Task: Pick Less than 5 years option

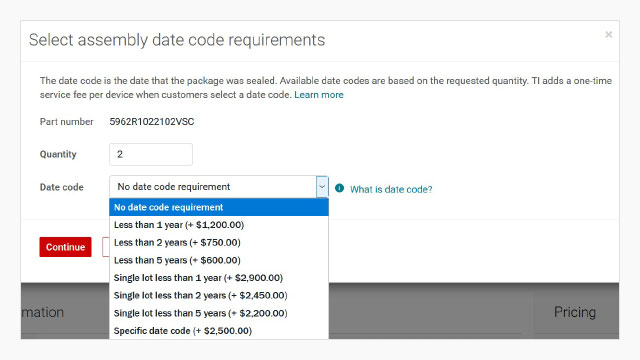Action: coord(219,260)
